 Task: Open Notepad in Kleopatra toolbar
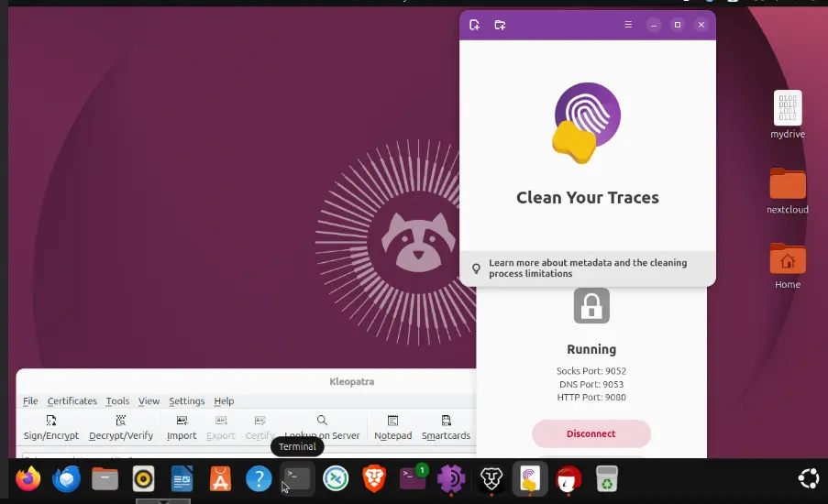point(392,427)
